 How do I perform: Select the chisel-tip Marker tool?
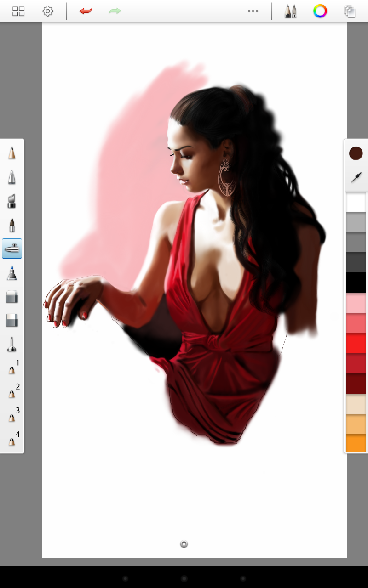tap(12, 201)
